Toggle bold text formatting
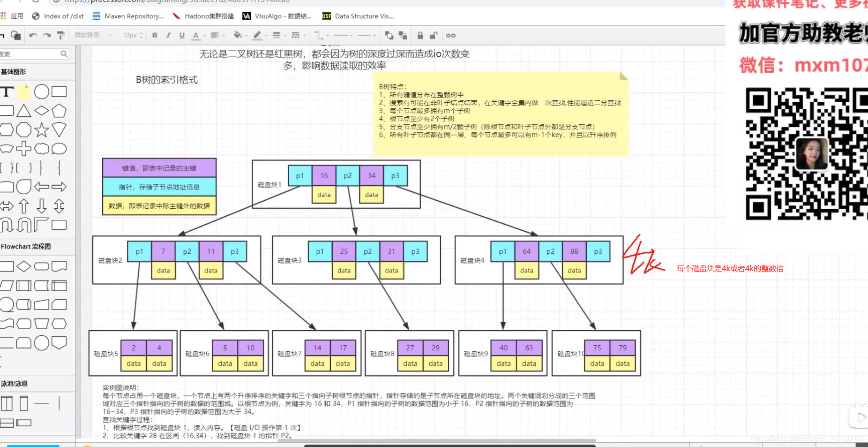This screenshot has height=447, width=868. tap(155, 36)
